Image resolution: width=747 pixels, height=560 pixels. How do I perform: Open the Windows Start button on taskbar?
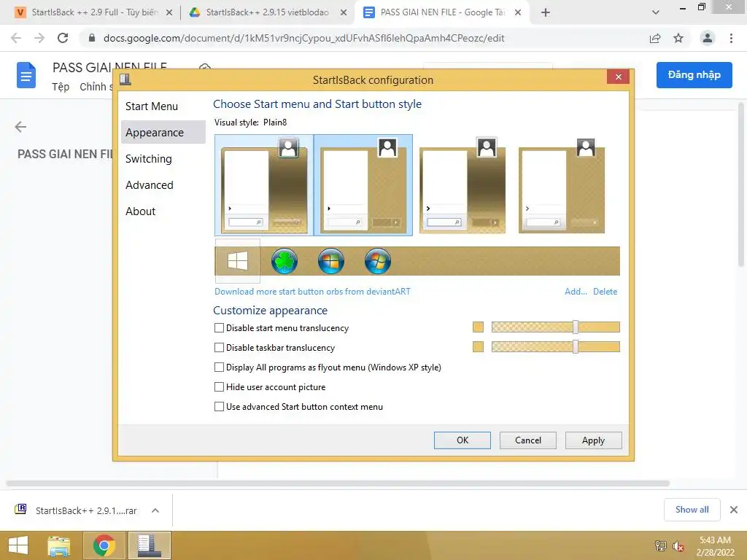18,545
